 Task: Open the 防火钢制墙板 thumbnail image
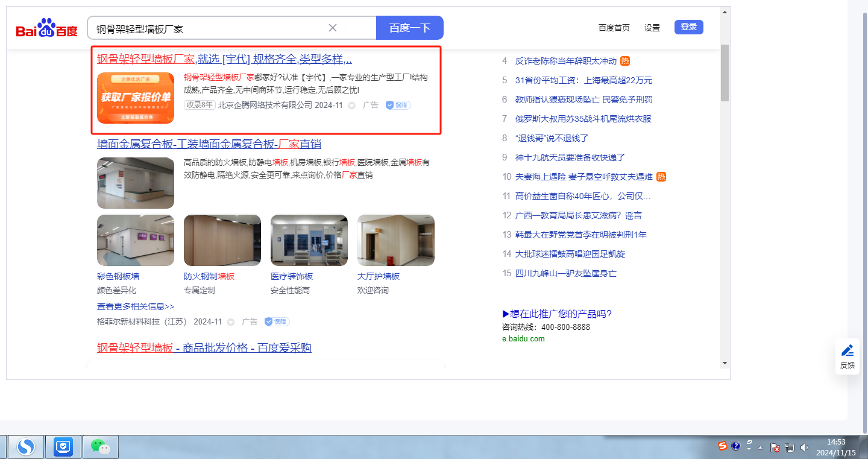pyautogui.click(x=222, y=241)
